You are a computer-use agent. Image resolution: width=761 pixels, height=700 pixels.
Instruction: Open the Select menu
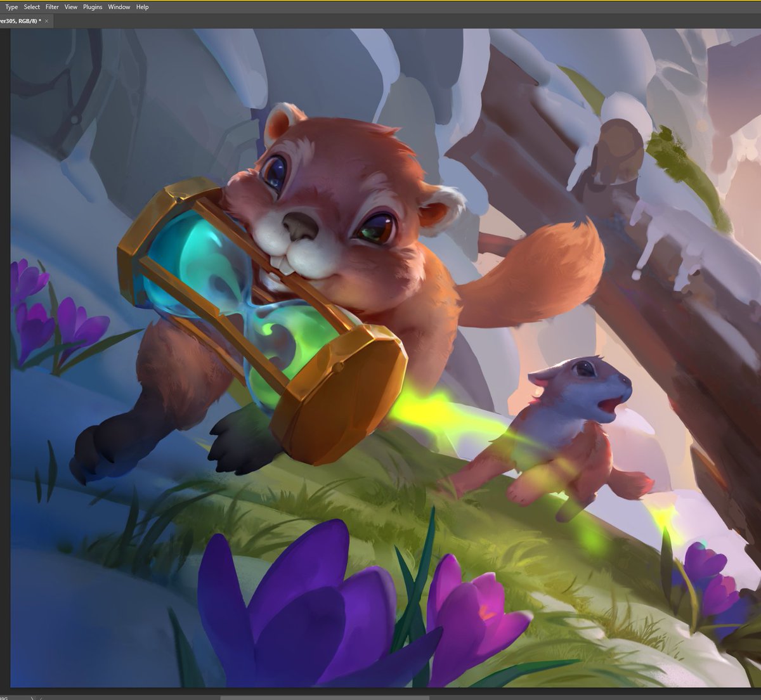point(32,7)
